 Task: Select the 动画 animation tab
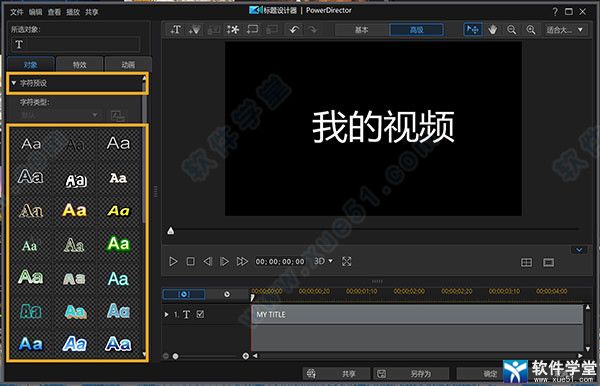[x=128, y=64]
